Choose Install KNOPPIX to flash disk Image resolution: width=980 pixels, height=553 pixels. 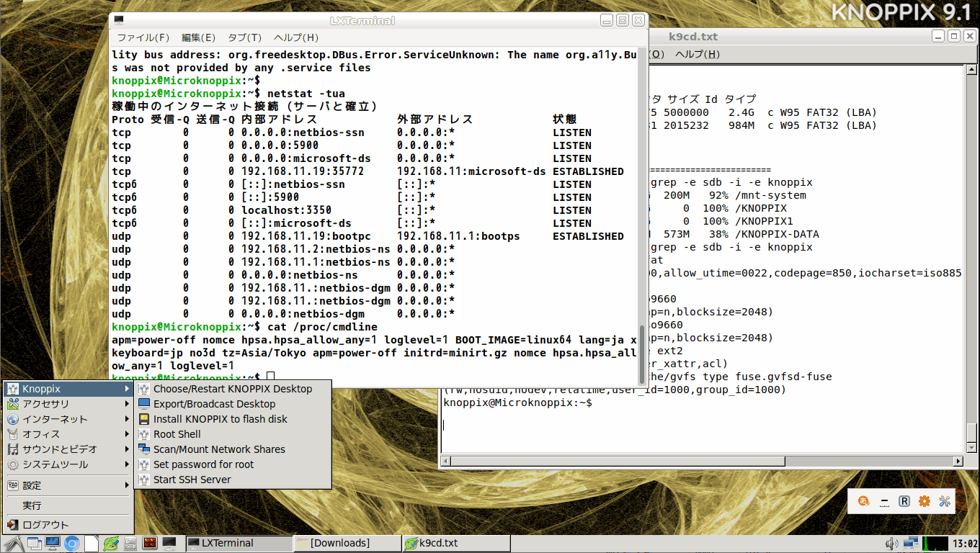[x=233, y=419]
